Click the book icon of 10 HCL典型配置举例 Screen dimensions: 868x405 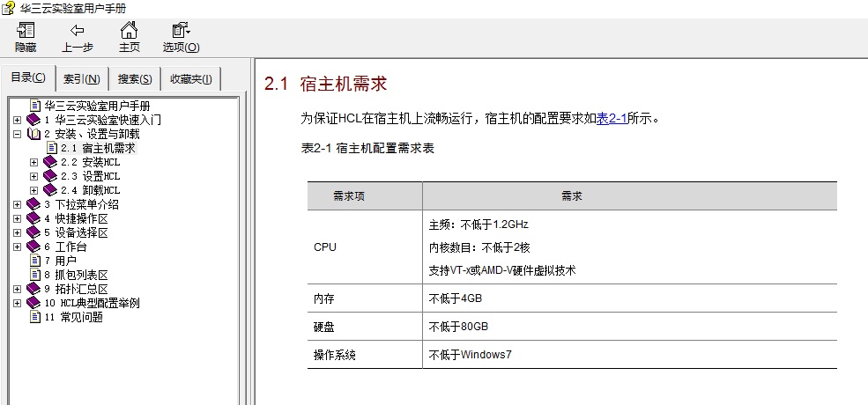point(33,303)
